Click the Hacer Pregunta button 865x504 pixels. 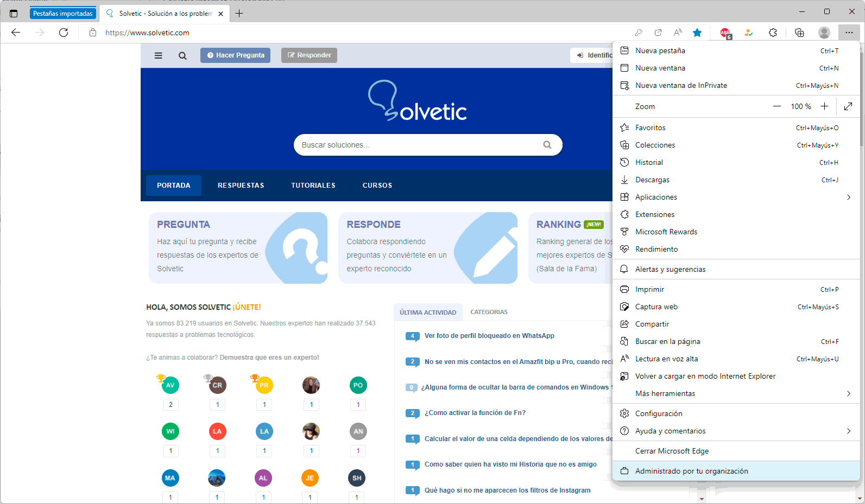click(x=235, y=55)
